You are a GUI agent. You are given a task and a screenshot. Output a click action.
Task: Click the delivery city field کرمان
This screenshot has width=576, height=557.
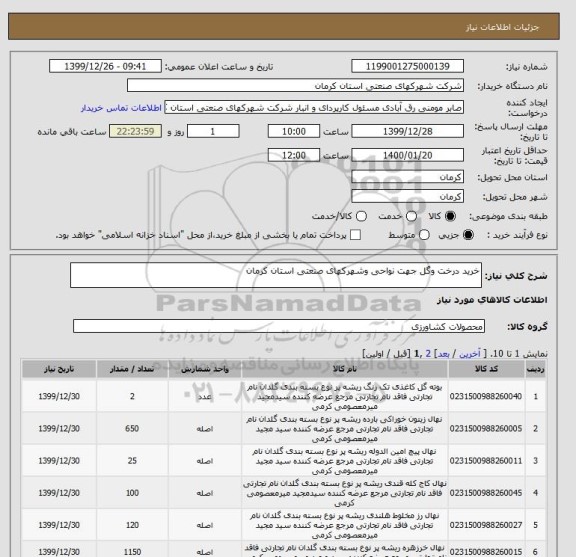[407, 197]
